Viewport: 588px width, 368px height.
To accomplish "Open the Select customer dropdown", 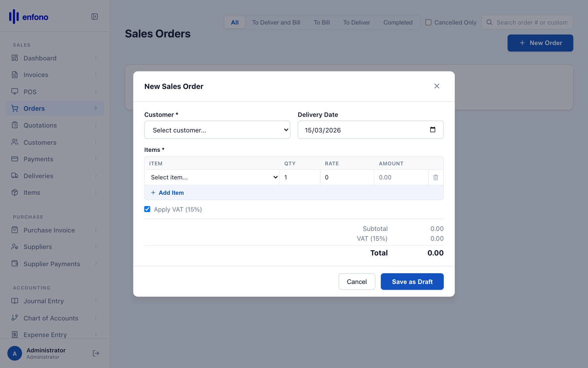I will point(217,130).
